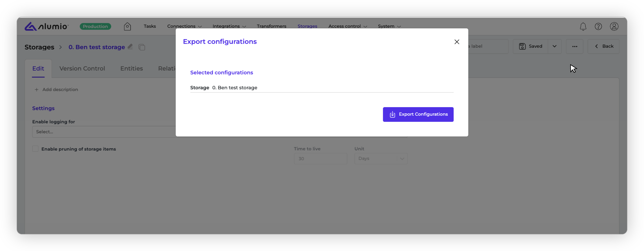
Task: Click the help question mark icon
Action: (598, 26)
